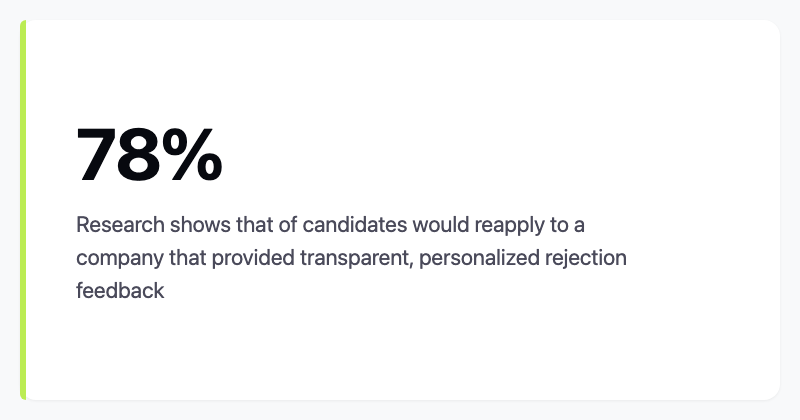Image resolution: width=800 pixels, height=420 pixels.
Task: Click the blank card space below "feedback"
Action: 300,350
